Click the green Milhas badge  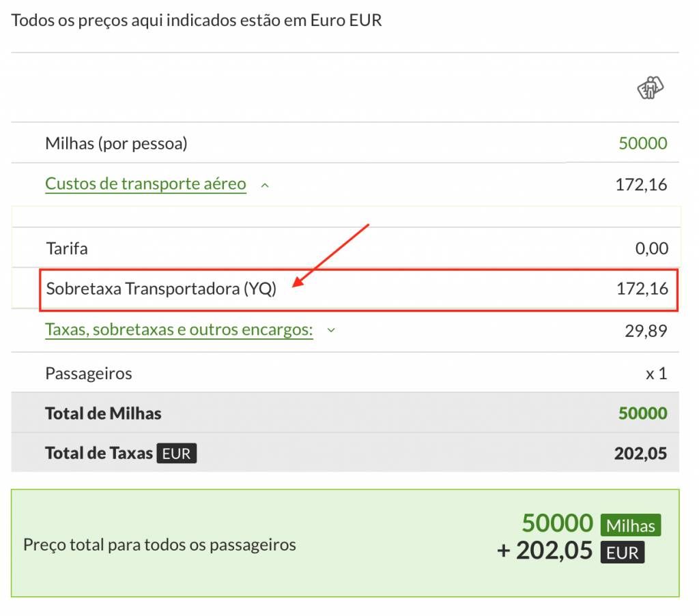pyautogui.click(x=631, y=526)
